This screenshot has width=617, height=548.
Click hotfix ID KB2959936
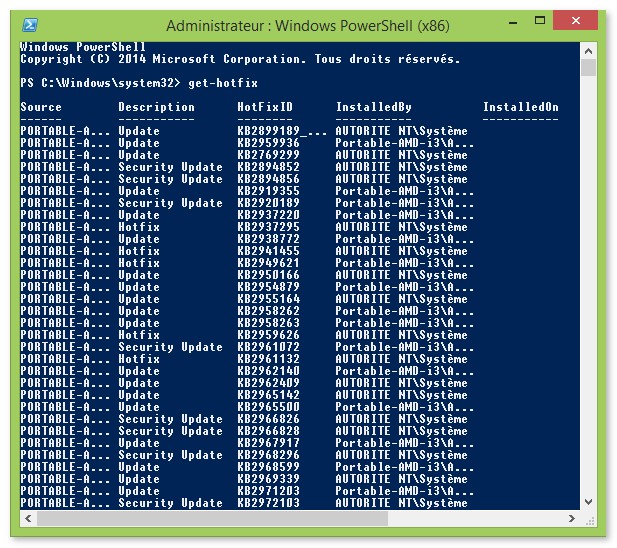(268, 143)
